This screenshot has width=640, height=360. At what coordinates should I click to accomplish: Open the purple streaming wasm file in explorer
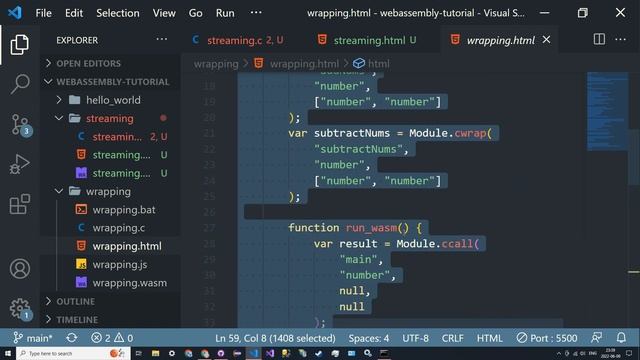[110, 173]
